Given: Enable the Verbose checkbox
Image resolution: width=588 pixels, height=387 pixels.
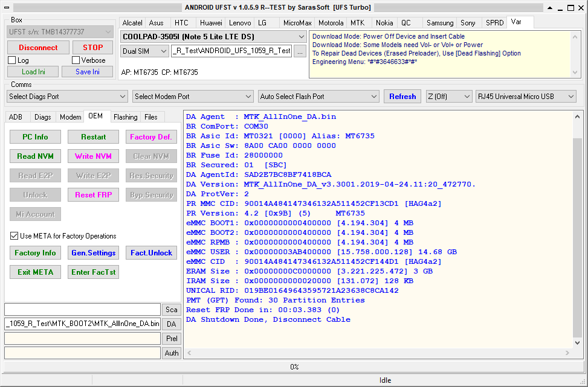Looking at the screenshot, I should 76,60.
